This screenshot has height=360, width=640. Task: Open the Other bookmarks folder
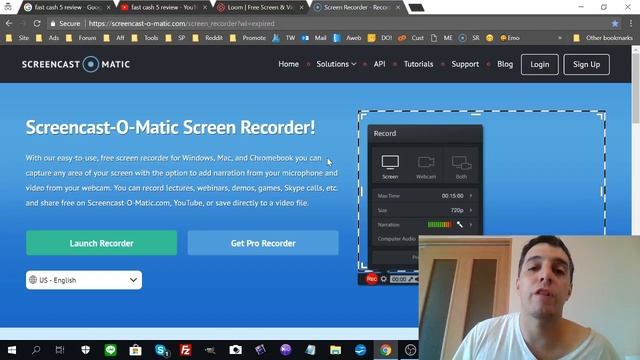tap(603, 38)
